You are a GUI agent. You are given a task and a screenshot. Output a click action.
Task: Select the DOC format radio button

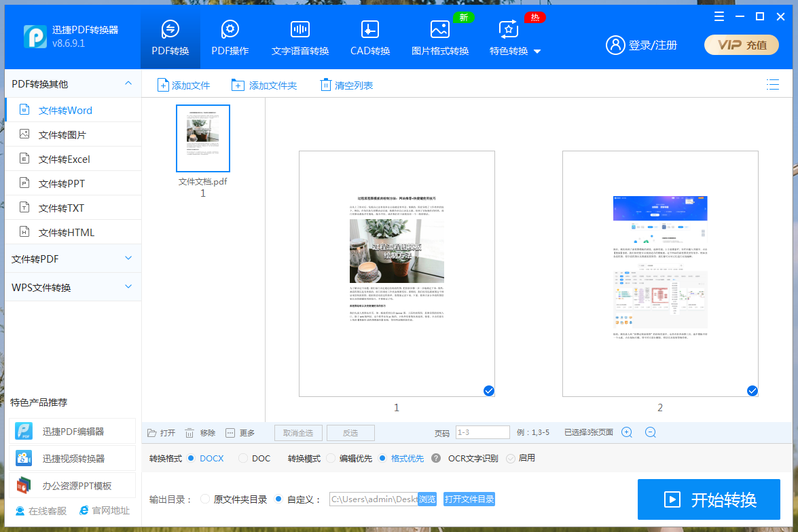click(x=243, y=458)
